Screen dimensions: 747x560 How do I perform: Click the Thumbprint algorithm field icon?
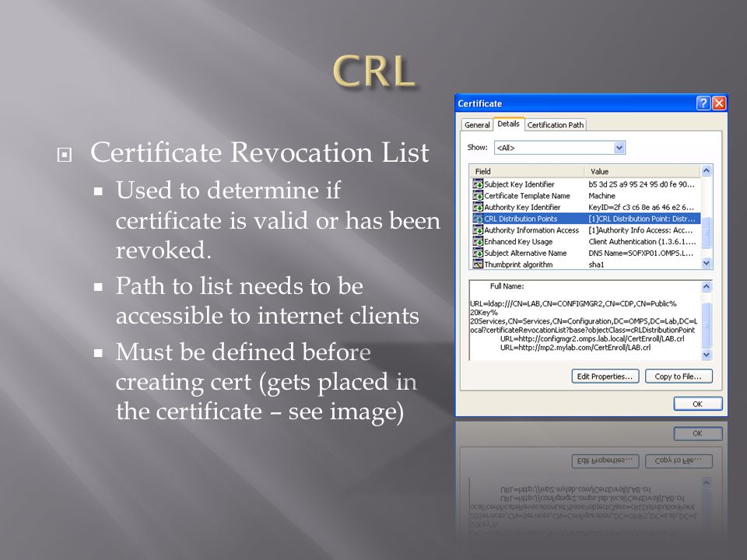point(478,264)
